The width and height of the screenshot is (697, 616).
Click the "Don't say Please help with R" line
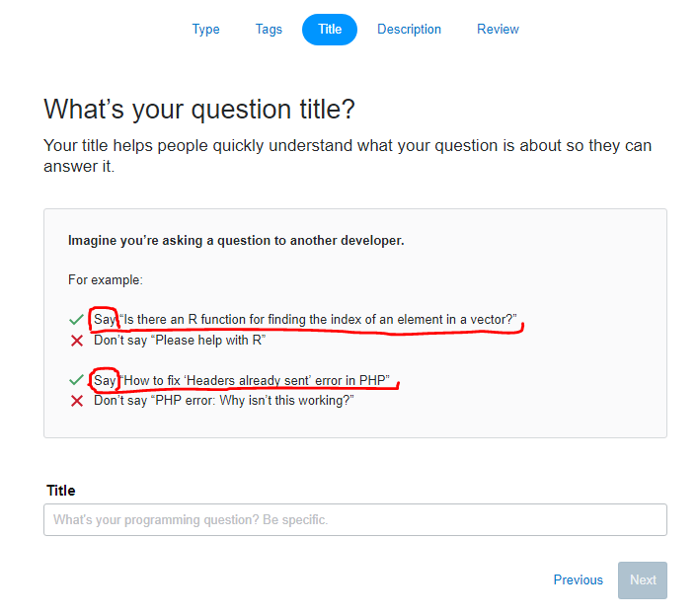coord(180,341)
